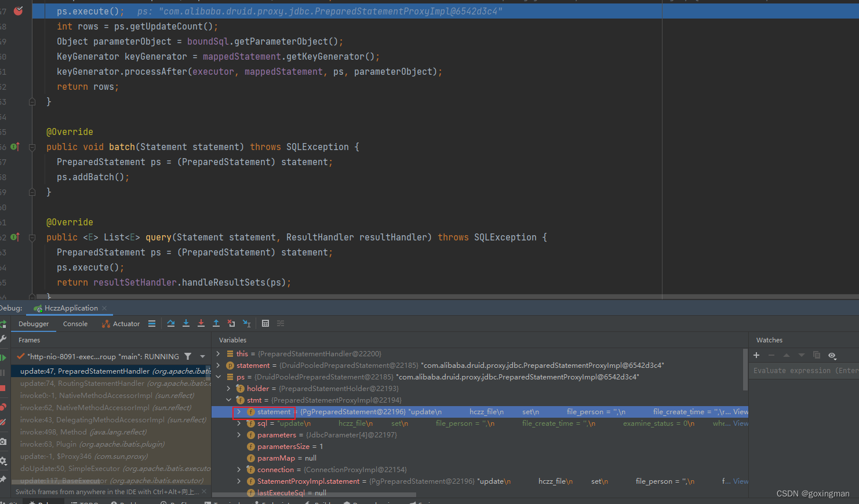The width and height of the screenshot is (859, 504).
Task: Expand the 'connection' ConnectionProxyImpl node
Action: click(x=239, y=470)
